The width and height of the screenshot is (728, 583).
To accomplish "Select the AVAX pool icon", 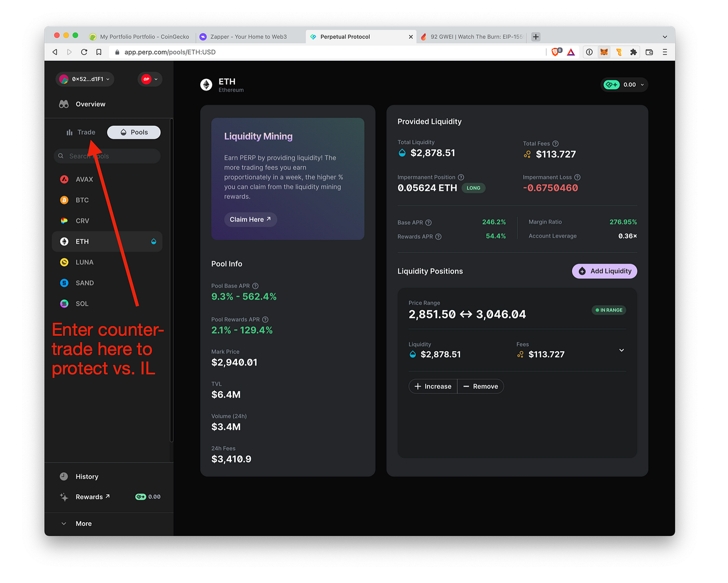I will [64, 179].
